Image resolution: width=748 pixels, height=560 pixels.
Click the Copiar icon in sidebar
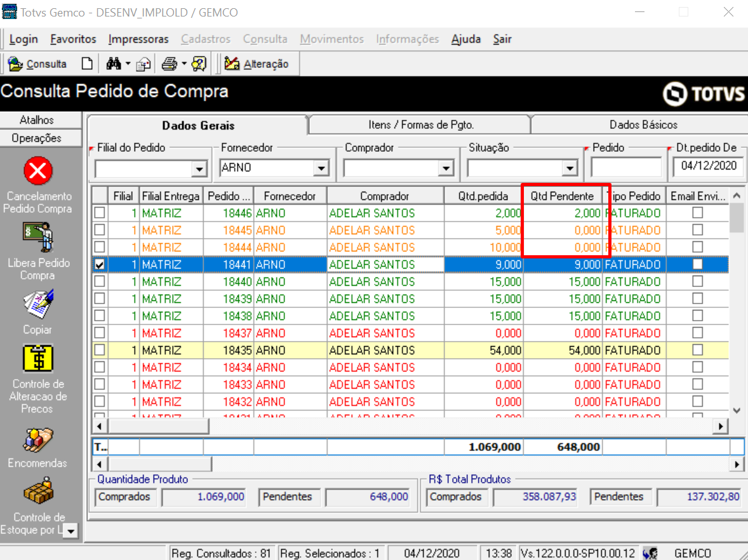pyautogui.click(x=37, y=304)
